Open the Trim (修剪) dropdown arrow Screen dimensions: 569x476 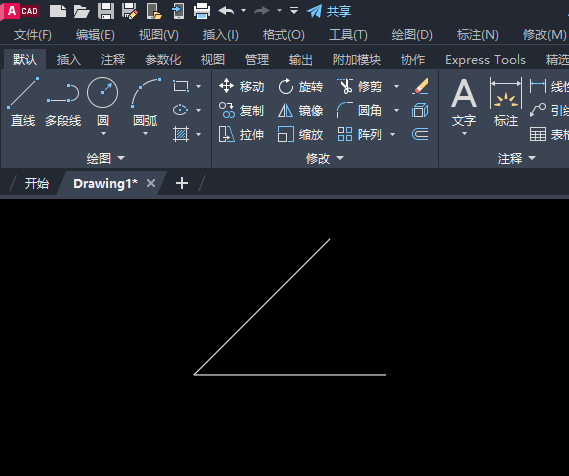tap(397, 86)
